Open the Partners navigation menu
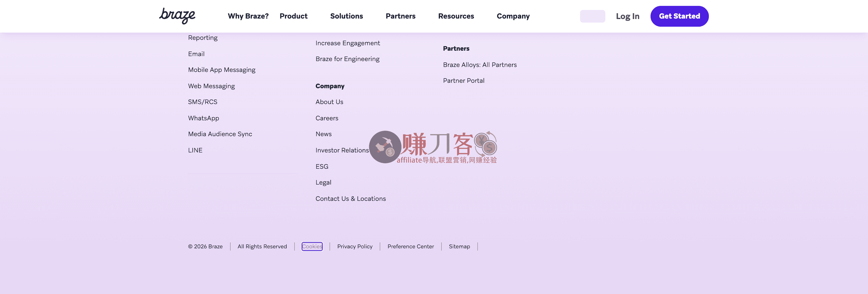Image resolution: width=868 pixels, height=294 pixels. [400, 16]
